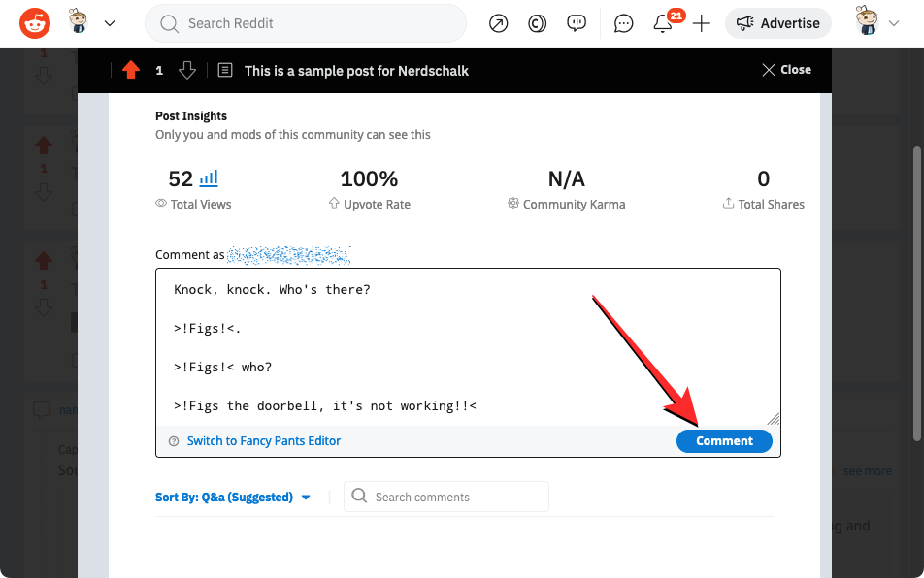Viewport: 924px width, 578px height.
Task: Click the Coins icon in header
Action: point(537,23)
